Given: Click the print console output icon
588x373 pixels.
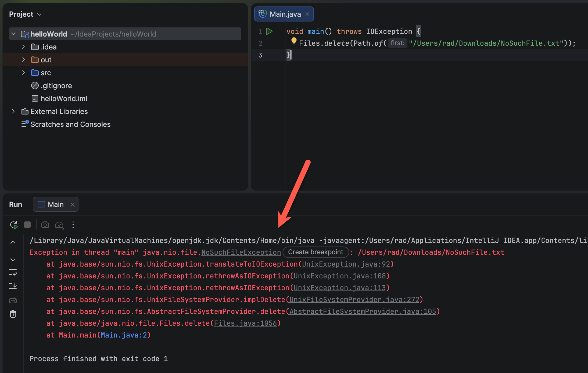Looking at the screenshot, I should [x=13, y=300].
